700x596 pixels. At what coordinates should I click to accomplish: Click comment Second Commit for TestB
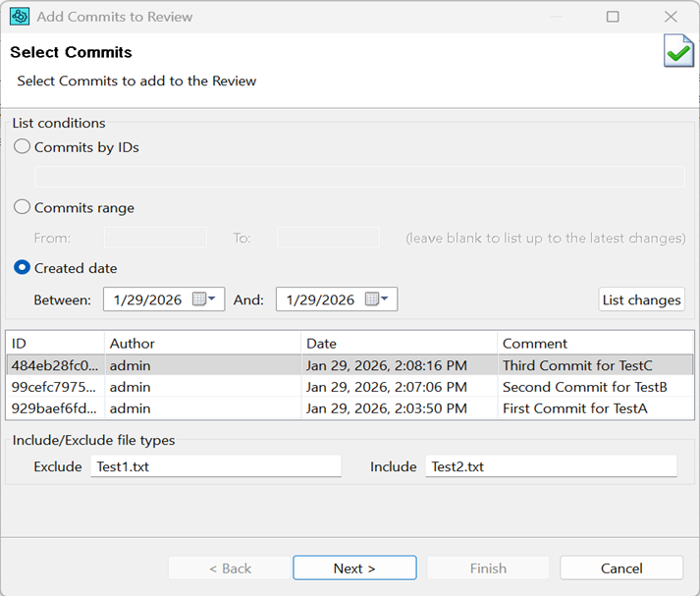pyautogui.click(x=585, y=387)
